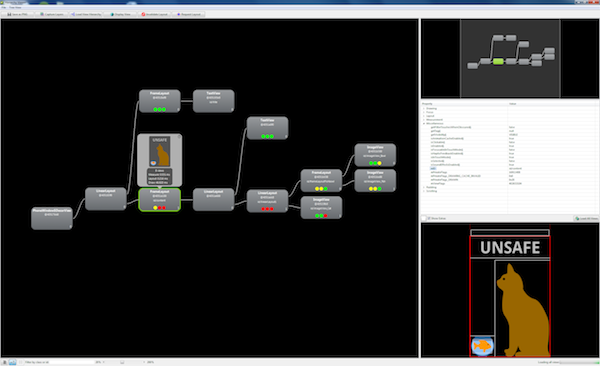
Task: Select the green-outlined FrameLayout node
Action: (160, 199)
